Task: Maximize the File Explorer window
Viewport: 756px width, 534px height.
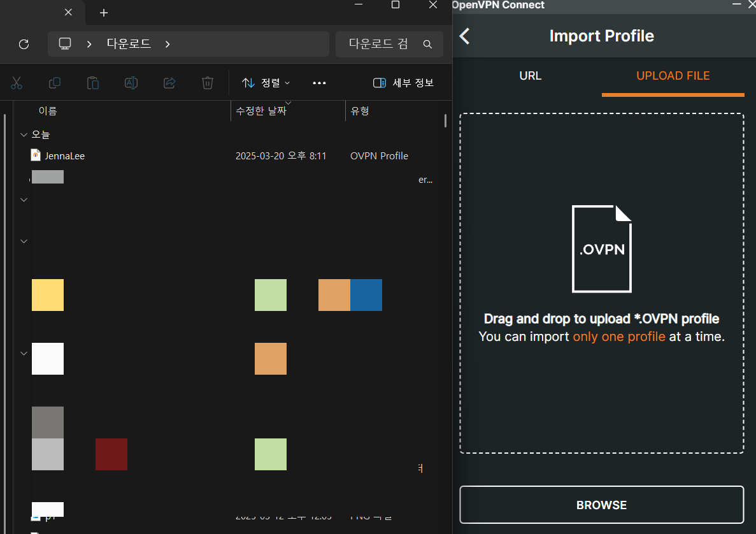Action: point(396,5)
